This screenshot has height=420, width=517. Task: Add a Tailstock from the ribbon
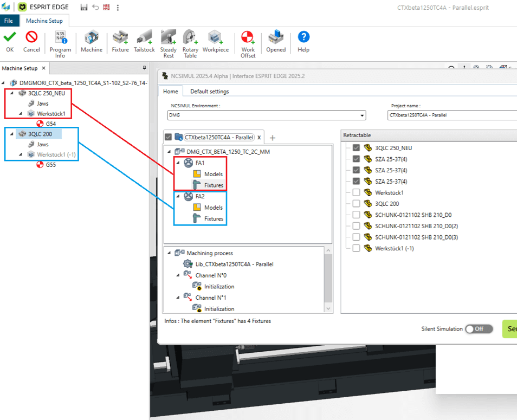[x=144, y=37]
